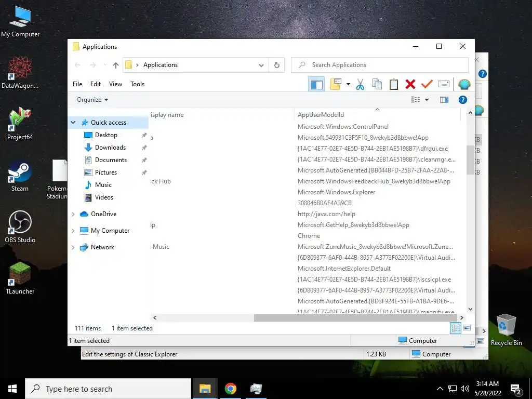Select Downloads in the navigation pane
The image size is (532, 399).
[x=110, y=148]
